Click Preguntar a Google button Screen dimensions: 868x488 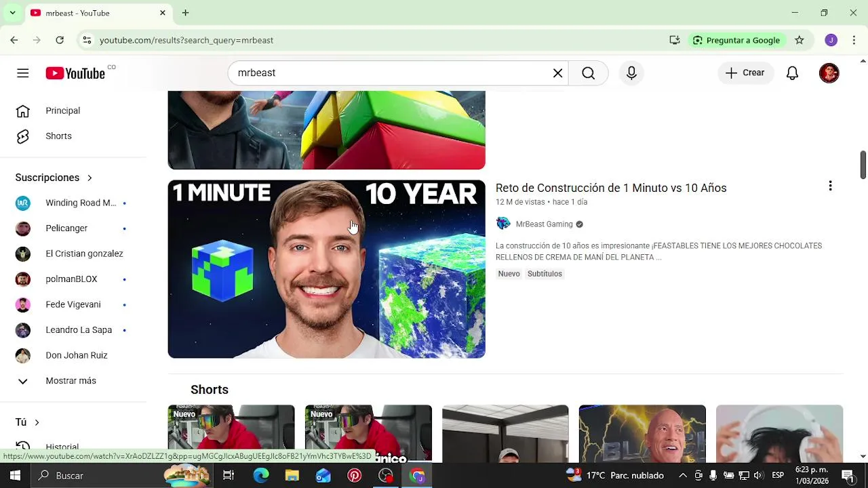coord(736,40)
